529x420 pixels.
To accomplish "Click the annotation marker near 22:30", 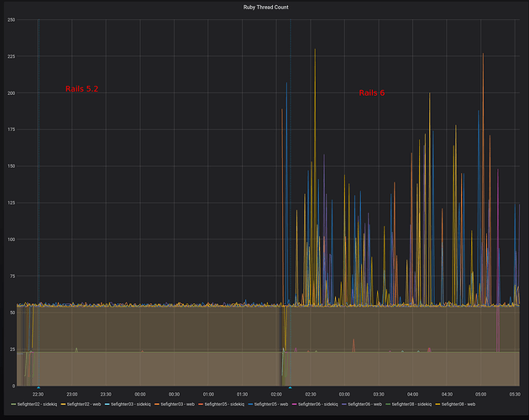I will click(39, 387).
